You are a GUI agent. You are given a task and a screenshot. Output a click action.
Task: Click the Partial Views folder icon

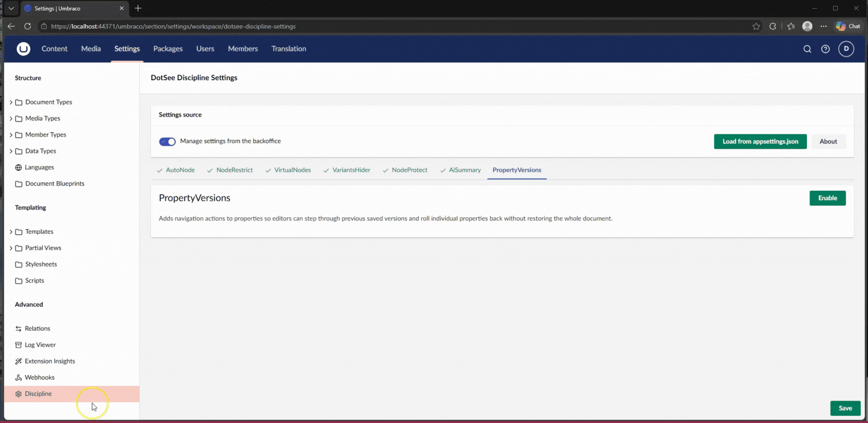pos(19,248)
